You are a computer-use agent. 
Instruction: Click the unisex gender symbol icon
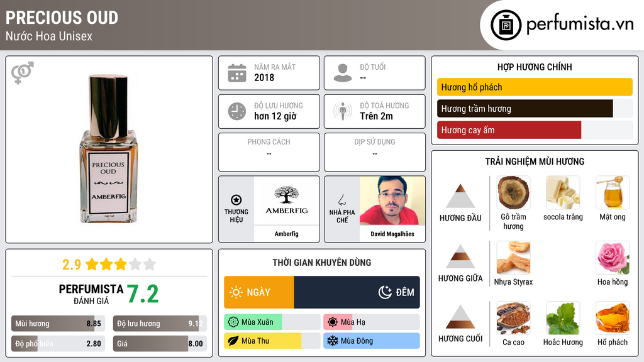tap(22, 73)
